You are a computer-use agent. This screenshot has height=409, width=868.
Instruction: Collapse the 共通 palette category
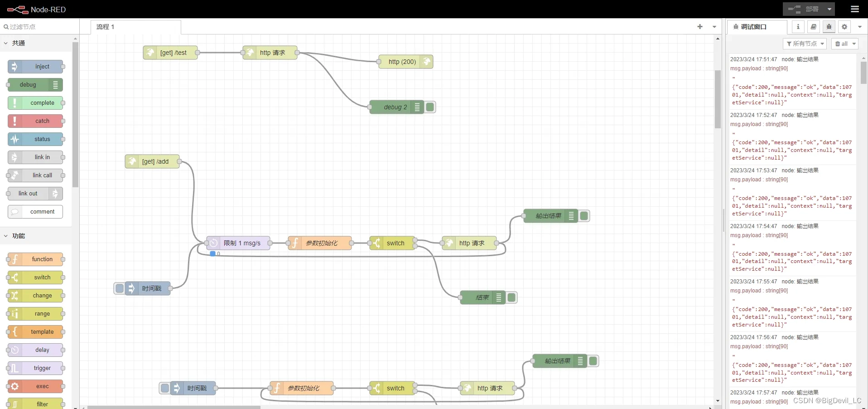tap(36, 43)
